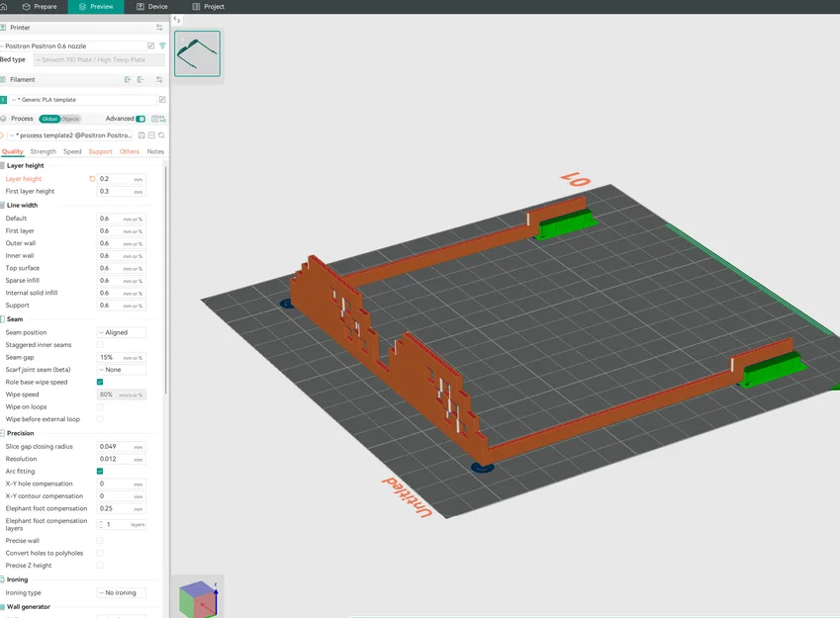
Task: Click the Seam group icon
Action: coord(2,319)
